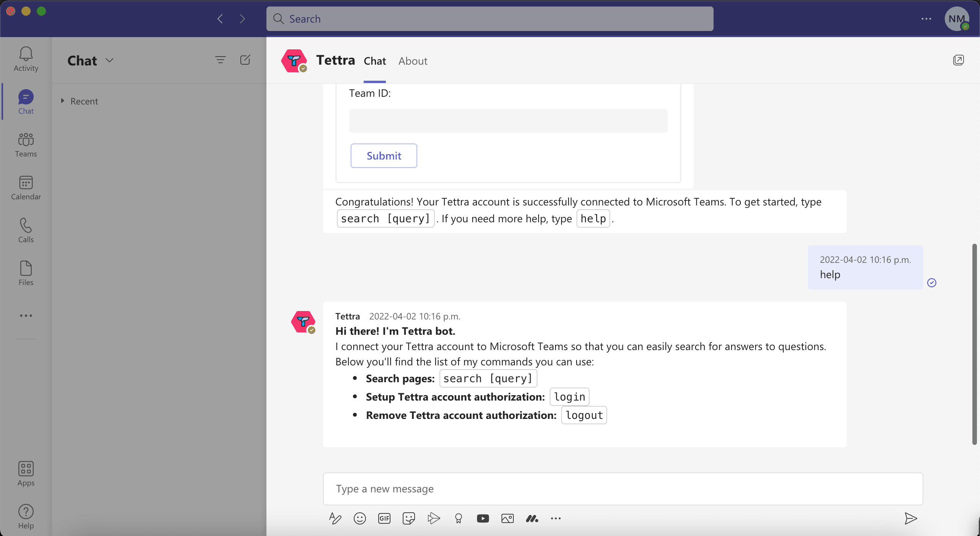980x536 pixels.
Task: Click the Tettra title in header
Action: coord(335,60)
